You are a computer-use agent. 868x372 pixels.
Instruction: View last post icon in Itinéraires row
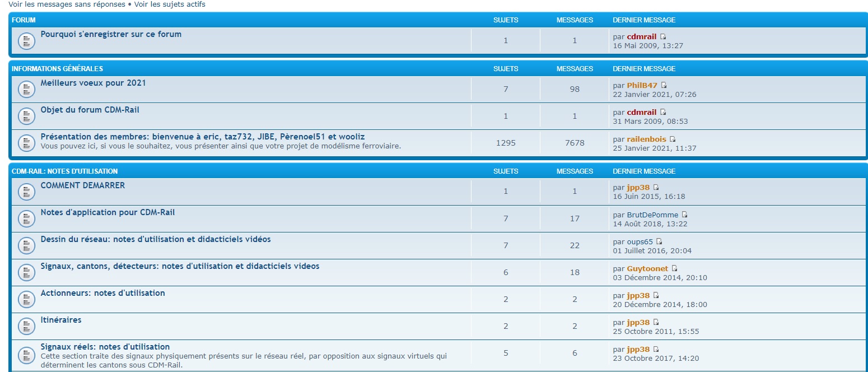click(x=656, y=323)
